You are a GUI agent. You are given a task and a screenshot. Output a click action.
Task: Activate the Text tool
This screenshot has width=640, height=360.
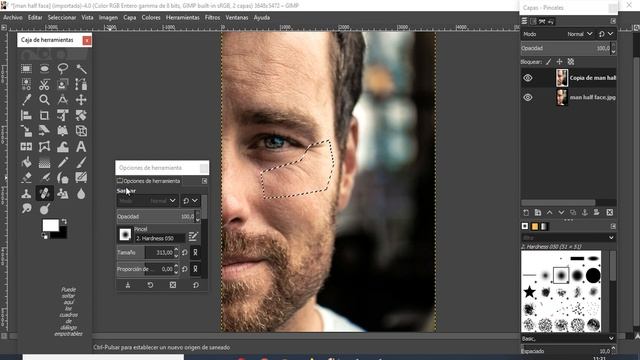click(x=81, y=147)
